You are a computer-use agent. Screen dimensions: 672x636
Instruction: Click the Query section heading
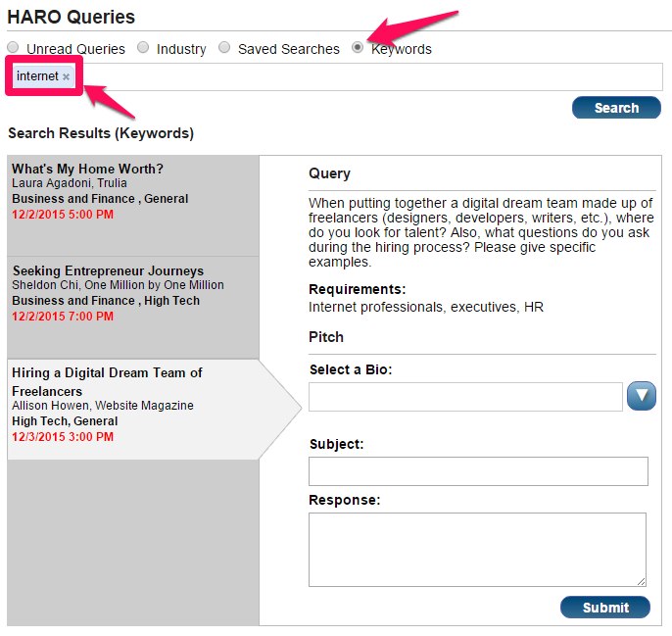pos(329,173)
